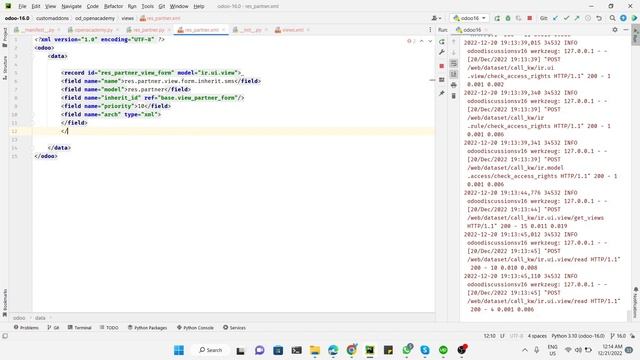Viewport: 640px width, 360px height.
Task: Open the Problems tool window
Action: 26,327
